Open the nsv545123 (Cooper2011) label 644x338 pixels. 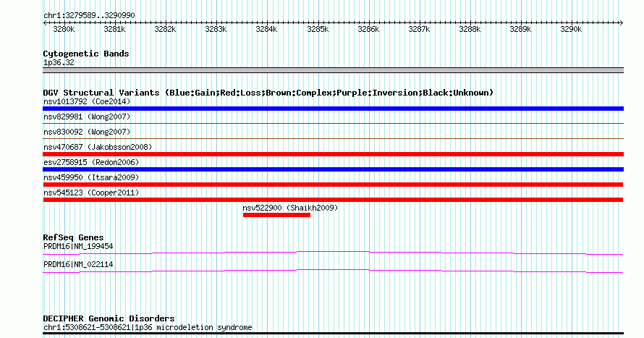click(91, 193)
